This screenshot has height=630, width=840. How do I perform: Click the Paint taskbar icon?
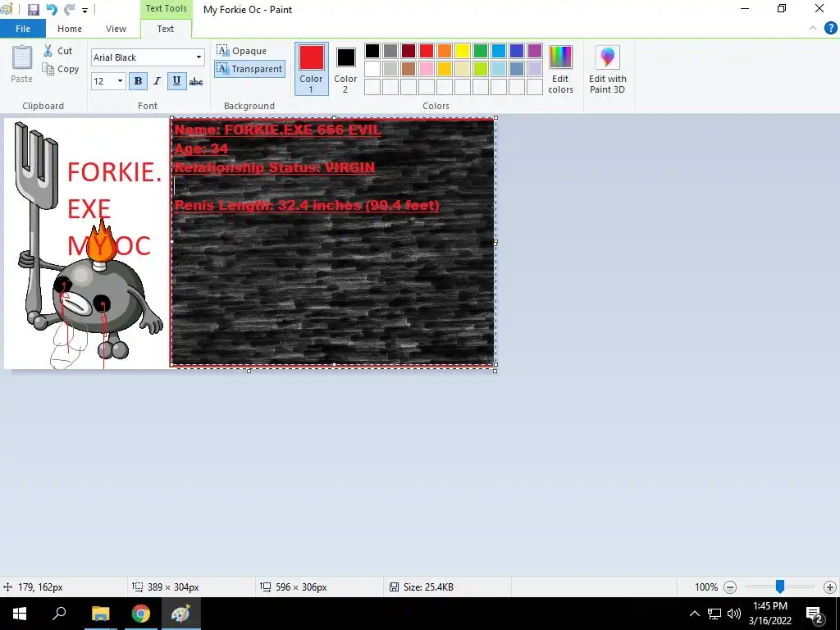tap(181, 614)
